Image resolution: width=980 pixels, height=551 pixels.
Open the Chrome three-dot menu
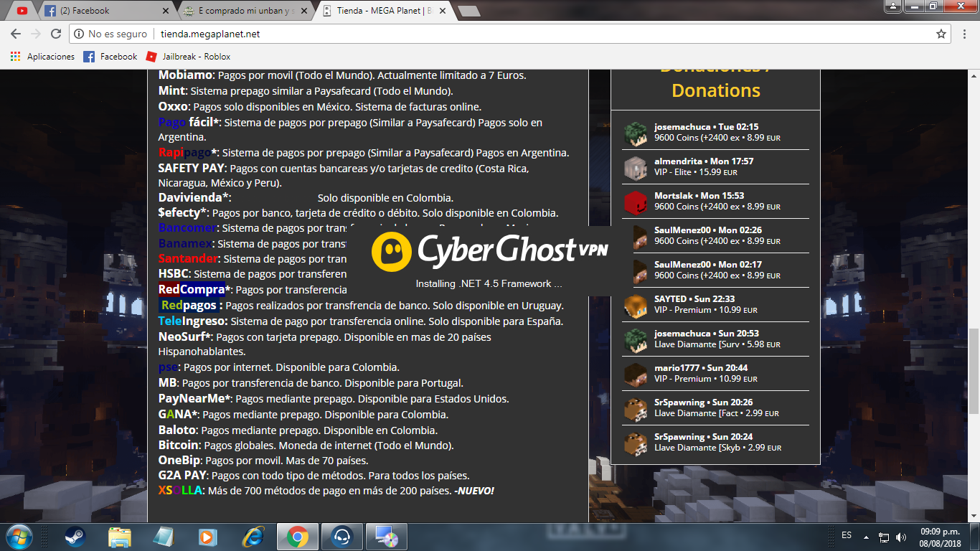tap(965, 34)
